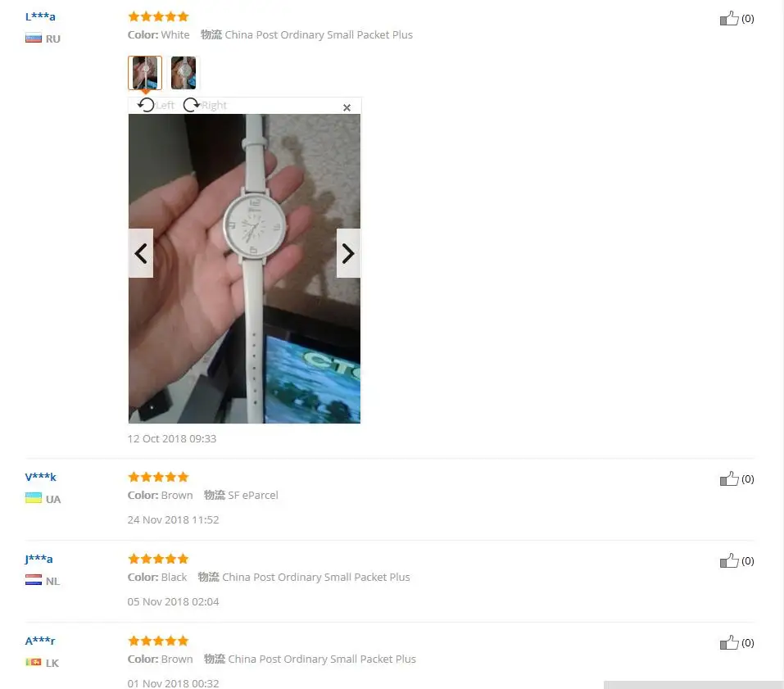Select the first watch thumbnail

(x=145, y=73)
